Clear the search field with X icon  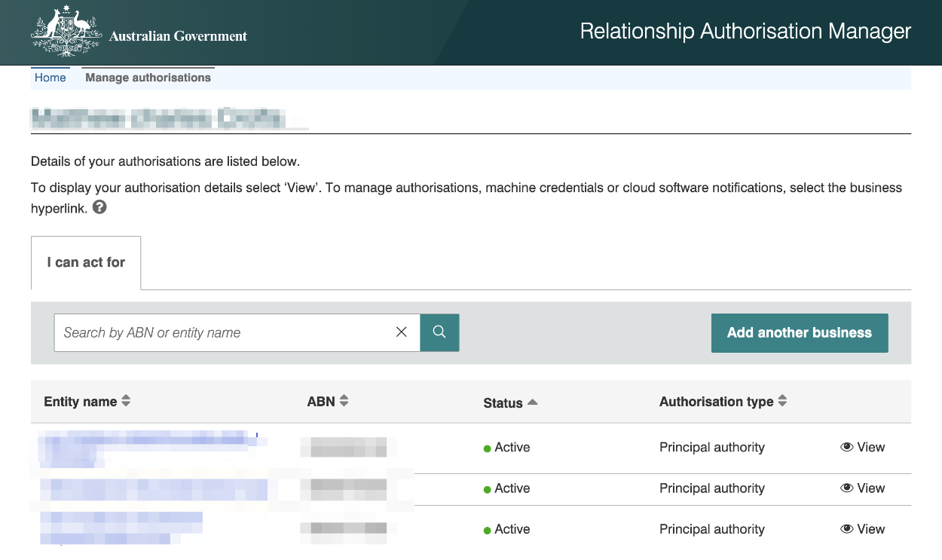tap(402, 332)
